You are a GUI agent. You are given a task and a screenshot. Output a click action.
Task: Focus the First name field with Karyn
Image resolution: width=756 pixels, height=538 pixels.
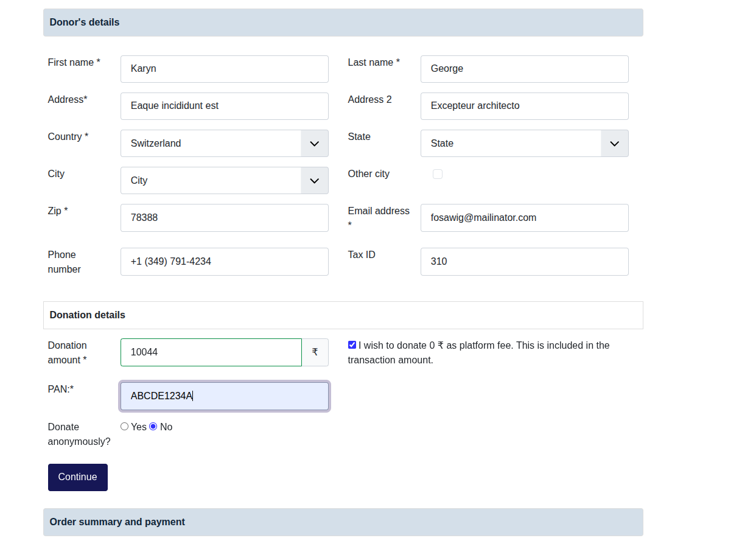click(x=224, y=69)
